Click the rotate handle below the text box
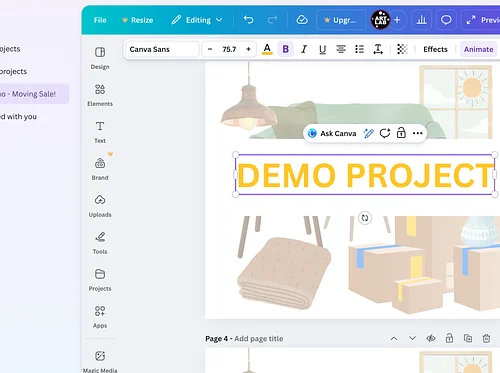The height and width of the screenshot is (373, 500). (x=365, y=218)
